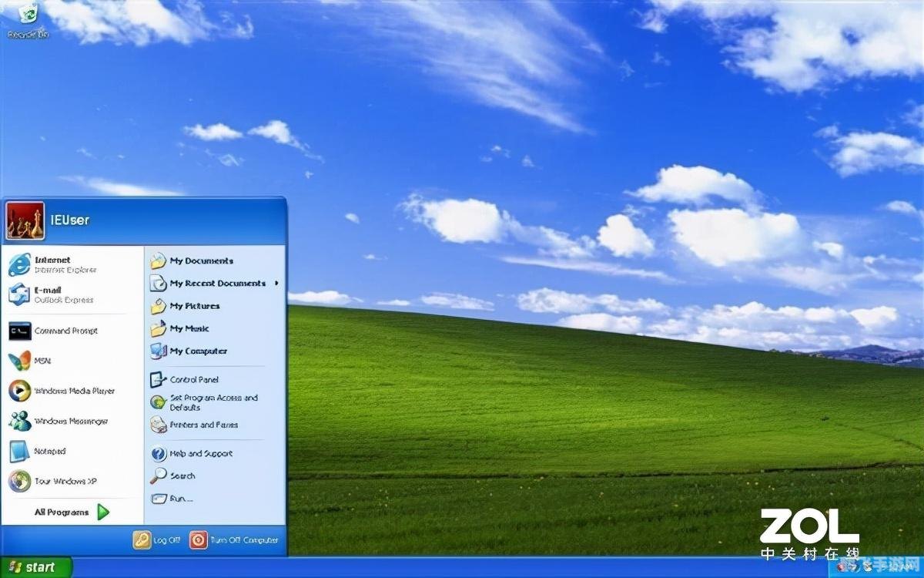Open My Computer
Image resolution: width=924 pixels, height=578 pixels.
(199, 351)
